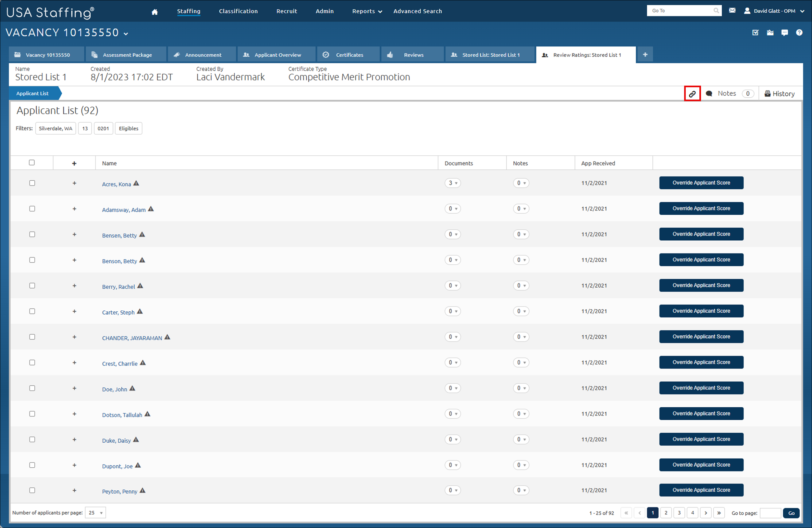Screen dimensions: 812x528
Task: Expand the Vacancy 10135550 title dropdown
Action: 126,34
